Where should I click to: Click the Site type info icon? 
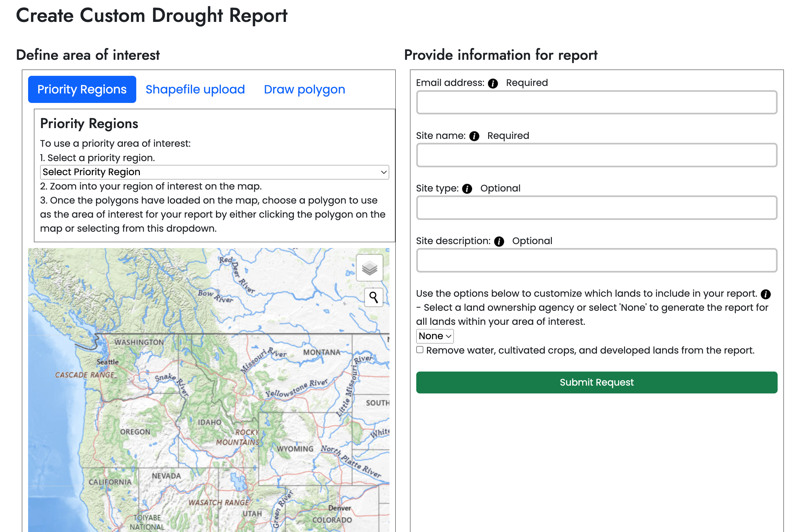point(467,189)
